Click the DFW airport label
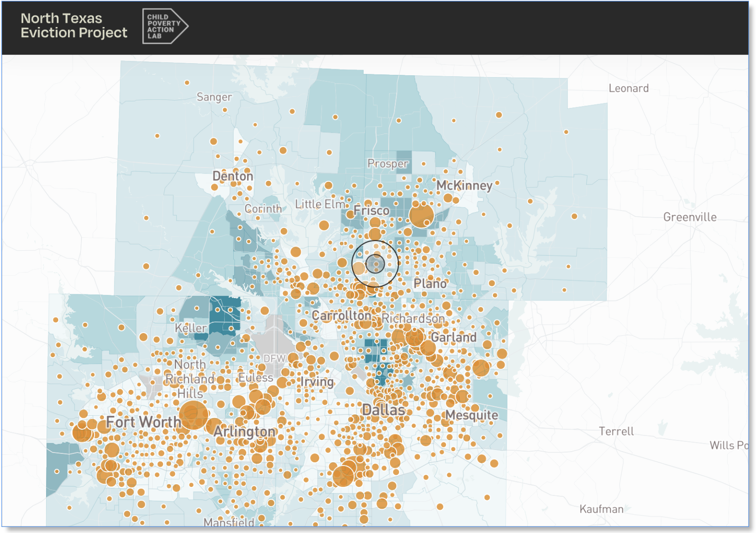 point(274,359)
